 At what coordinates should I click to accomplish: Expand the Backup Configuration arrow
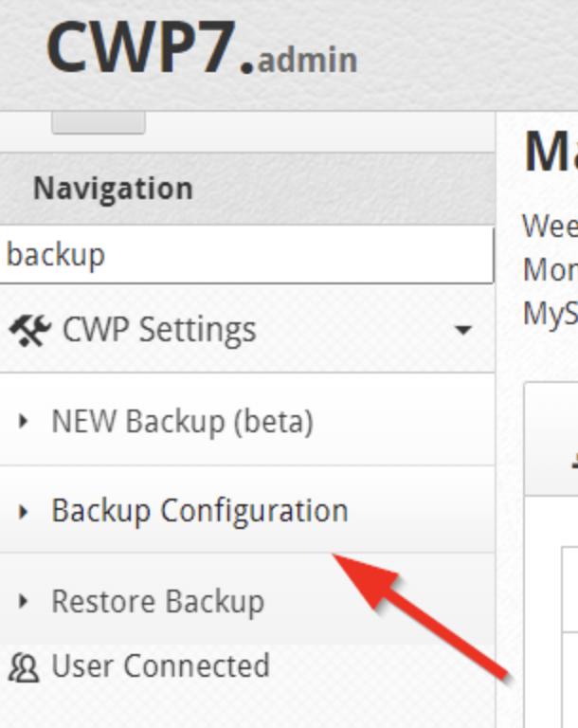23,511
